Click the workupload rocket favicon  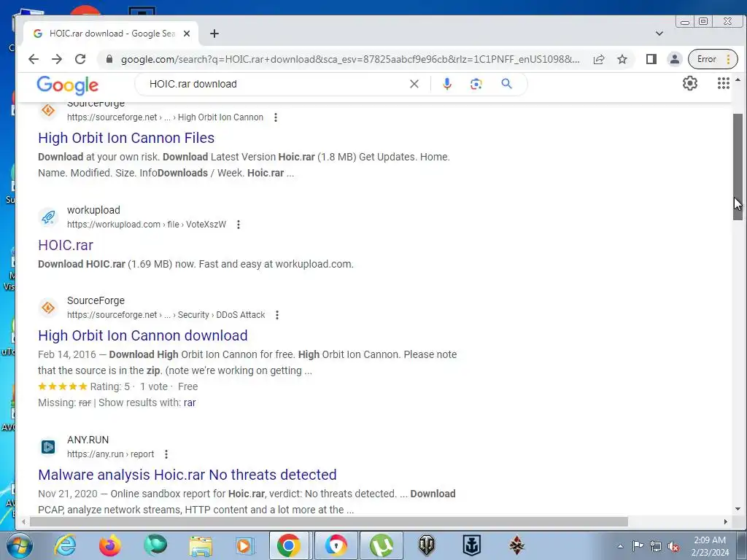[x=48, y=217]
